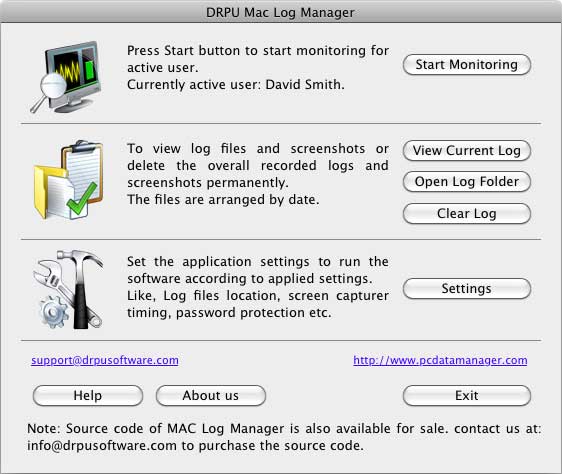Open the Settings button
This screenshot has width=562, height=474.
click(467, 289)
